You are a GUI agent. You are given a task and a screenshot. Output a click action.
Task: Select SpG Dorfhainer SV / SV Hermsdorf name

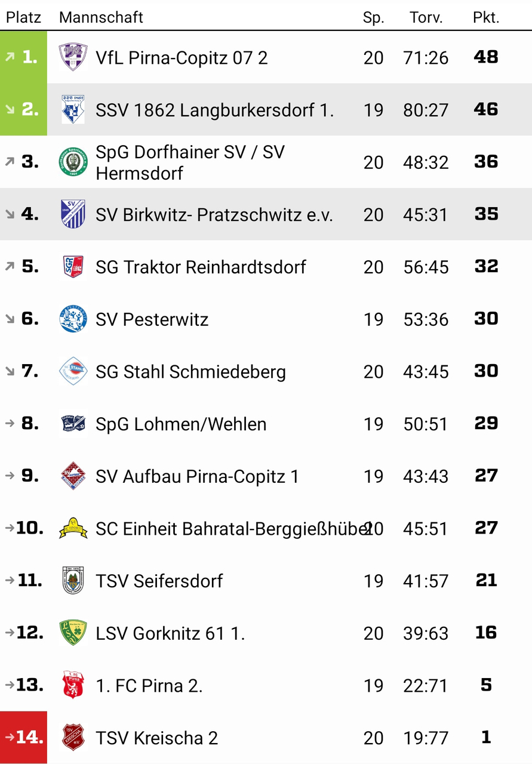click(190, 162)
